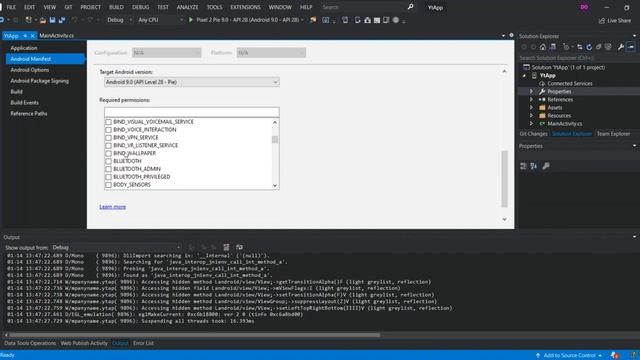
Task: Check BIND_VISUAL_VOICEMAIL_SERVICE permission
Action: coord(108,122)
